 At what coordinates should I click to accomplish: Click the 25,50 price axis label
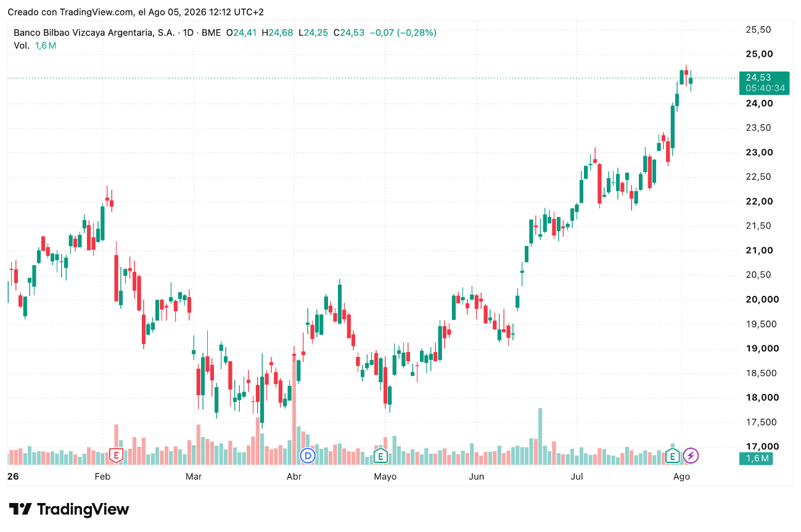pos(758,30)
